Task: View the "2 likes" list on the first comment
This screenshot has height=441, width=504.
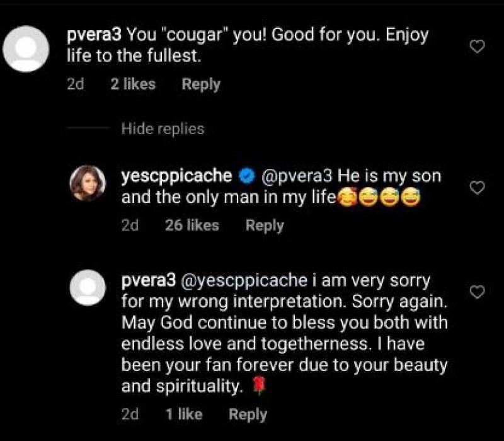Action: coord(133,84)
